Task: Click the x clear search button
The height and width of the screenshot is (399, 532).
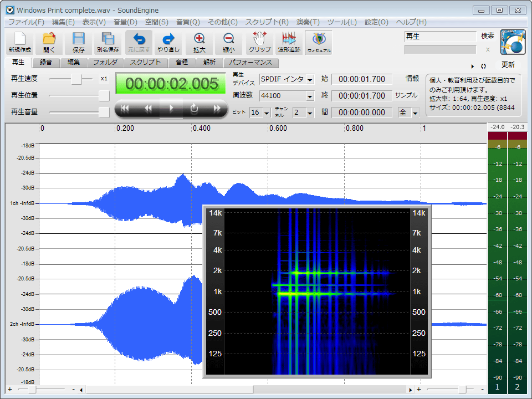Action: [488, 49]
